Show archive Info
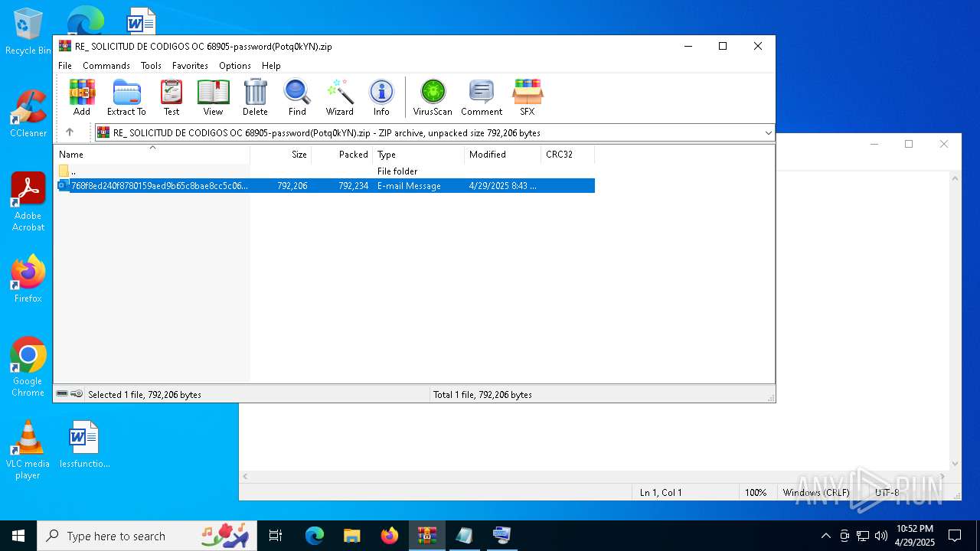The width and height of the screenshot is (980, 551). point(381,97)
